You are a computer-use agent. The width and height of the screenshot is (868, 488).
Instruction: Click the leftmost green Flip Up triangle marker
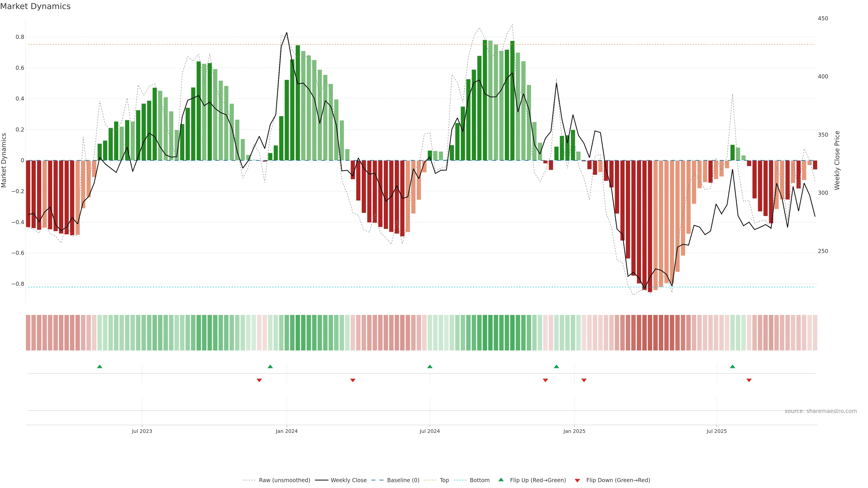(99, 366)
